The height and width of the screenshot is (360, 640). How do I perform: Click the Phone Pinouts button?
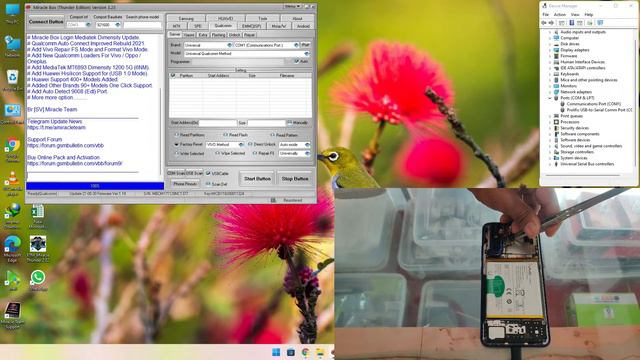click(x=185, y=184)
